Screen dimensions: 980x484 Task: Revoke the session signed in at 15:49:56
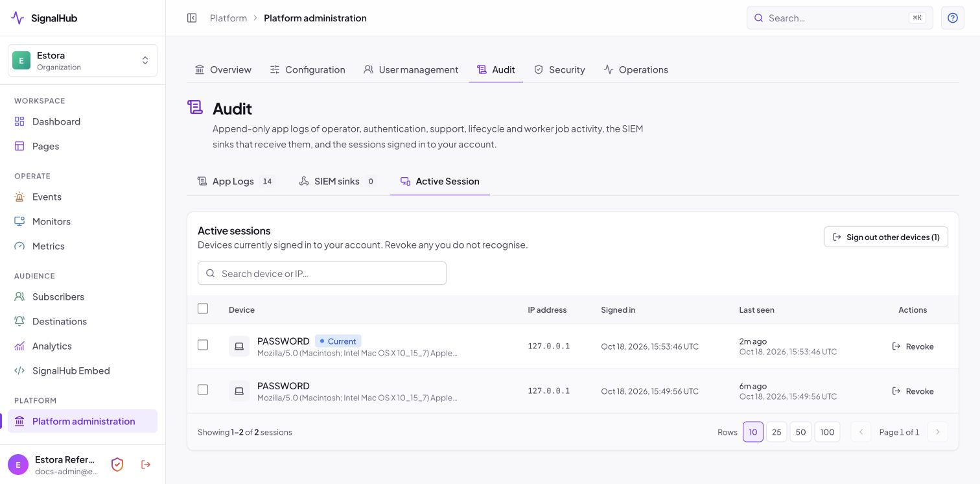pyautogui.click(x=913, y=391)
